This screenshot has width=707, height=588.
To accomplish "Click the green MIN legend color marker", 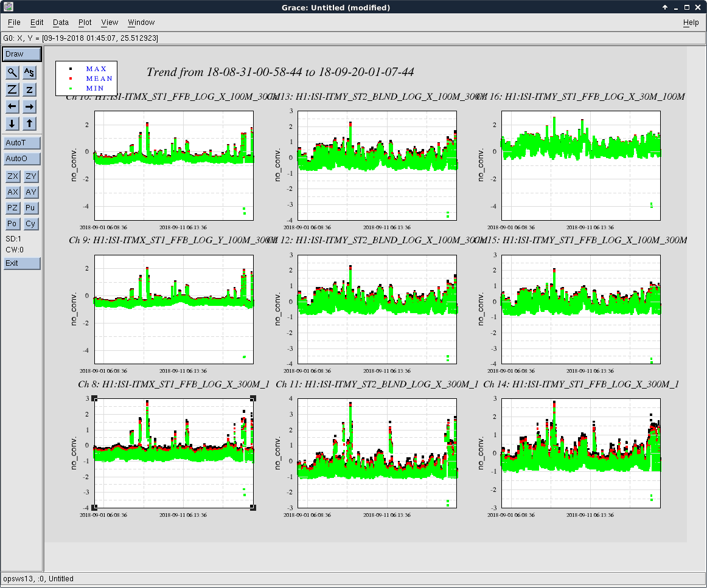I will tap(71, 88).
